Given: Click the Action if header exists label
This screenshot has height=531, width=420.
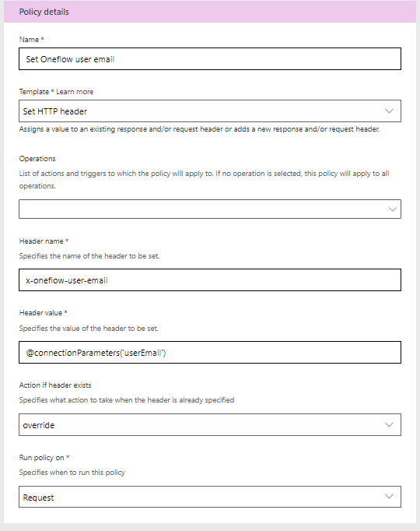Looking at the screenshot, I should pyautogui.click(x=55, y=385).
